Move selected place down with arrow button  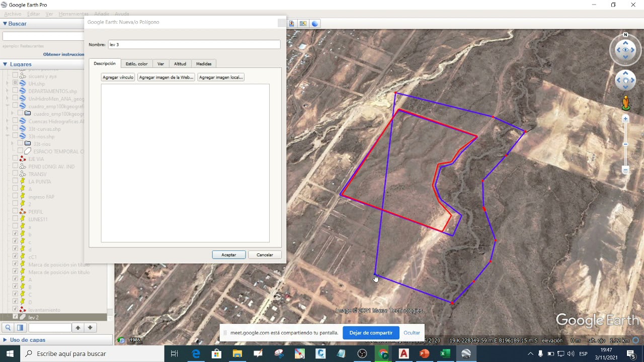click(90, 328)
